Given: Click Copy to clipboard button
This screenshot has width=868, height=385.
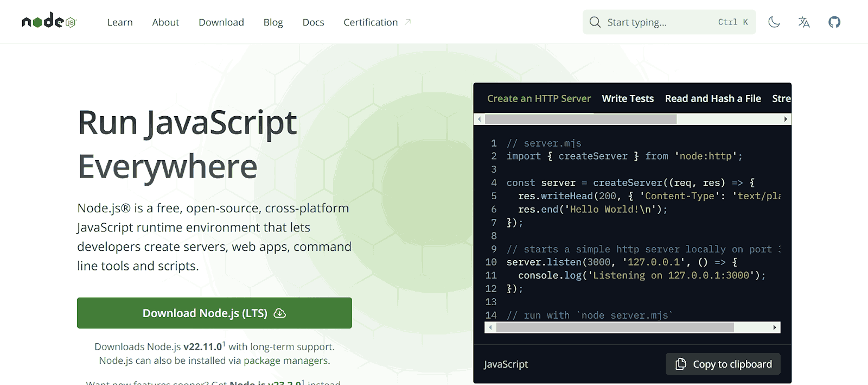Looking at the screenshot, I should click(723, 364).
